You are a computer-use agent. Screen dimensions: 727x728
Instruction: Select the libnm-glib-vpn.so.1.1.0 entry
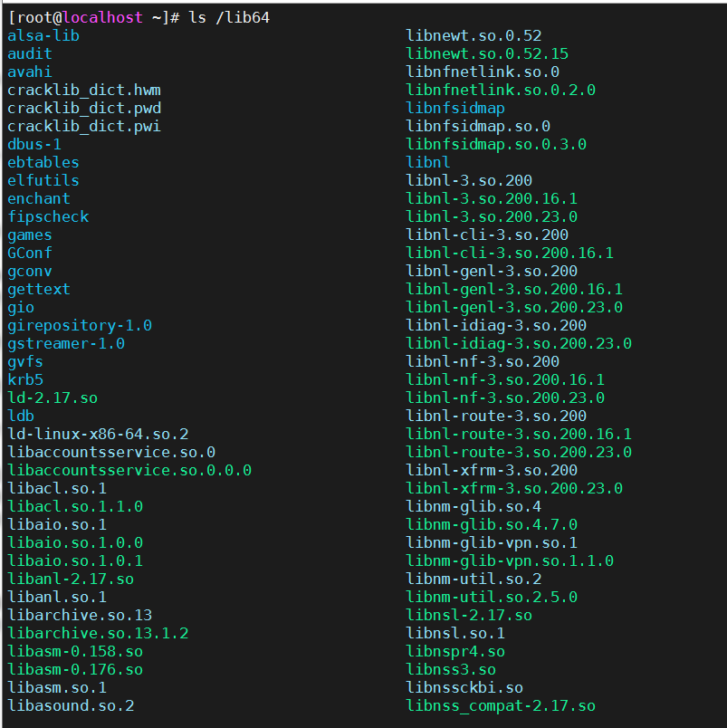[510, 560]
